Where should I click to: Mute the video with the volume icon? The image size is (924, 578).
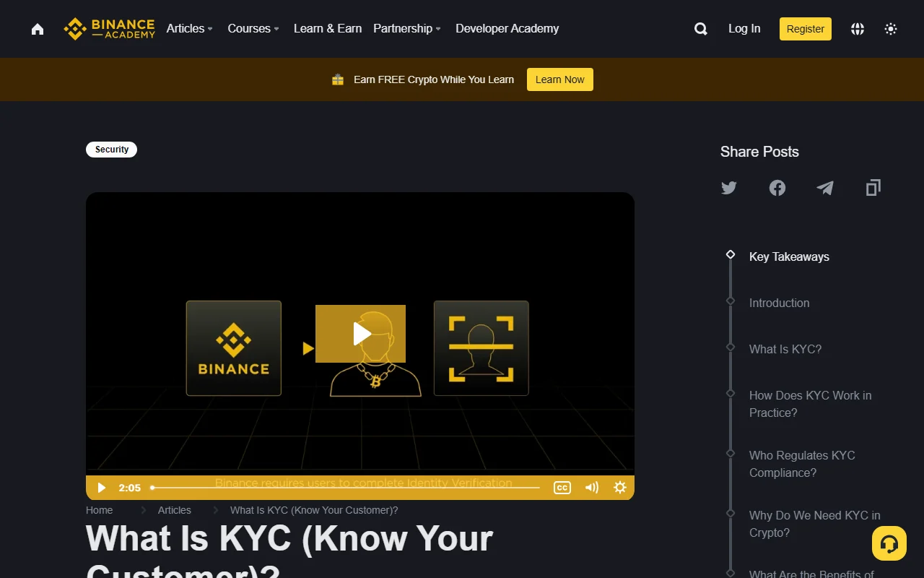(592, 488)
